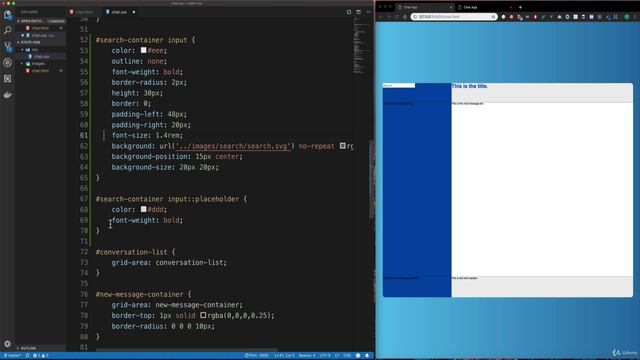Image resolution: width=640 pixels, height=360 pixels.
Task: Change file encoding via UTF-8 status item
Action: click(325, 356)
